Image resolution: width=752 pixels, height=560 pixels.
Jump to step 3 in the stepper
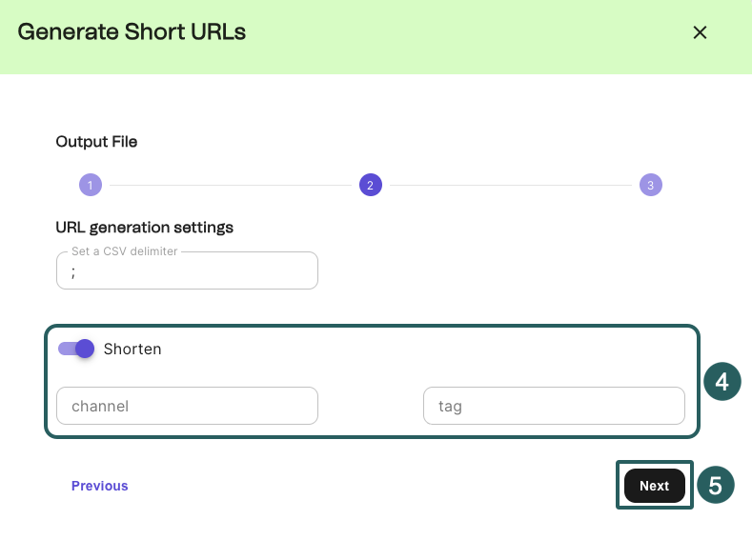pos(650,185)
